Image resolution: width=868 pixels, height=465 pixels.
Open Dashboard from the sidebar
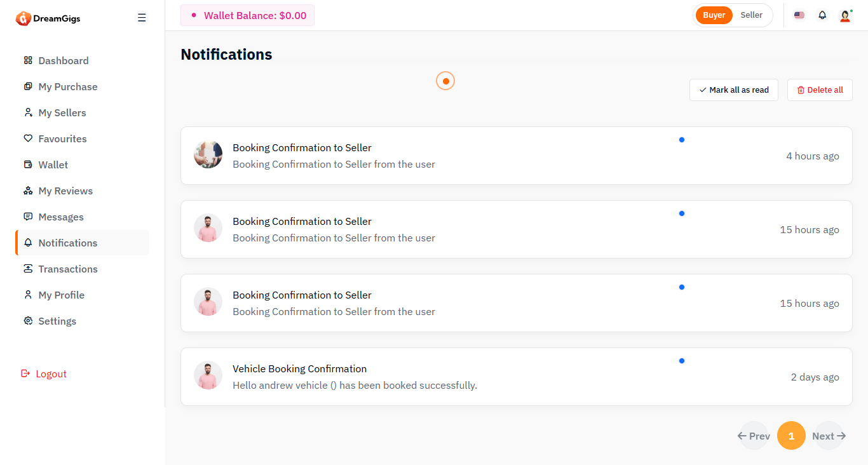[x=63, y=61]
